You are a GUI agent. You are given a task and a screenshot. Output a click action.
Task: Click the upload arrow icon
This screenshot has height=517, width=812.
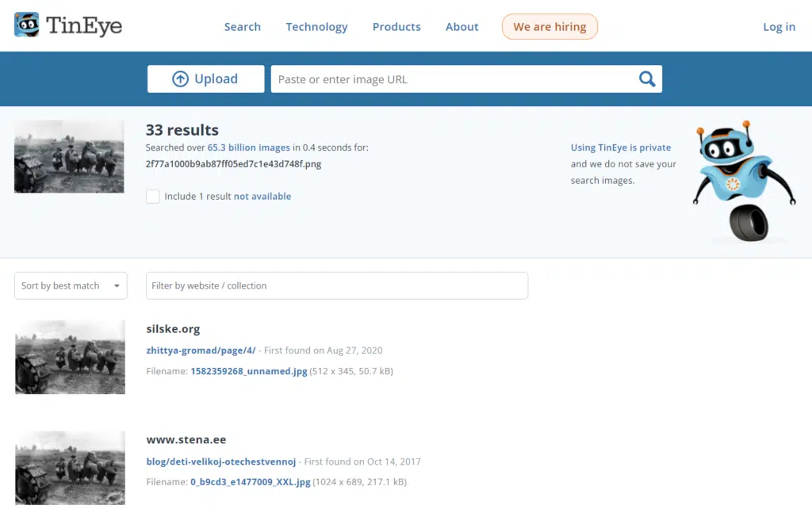pos(181,79)
